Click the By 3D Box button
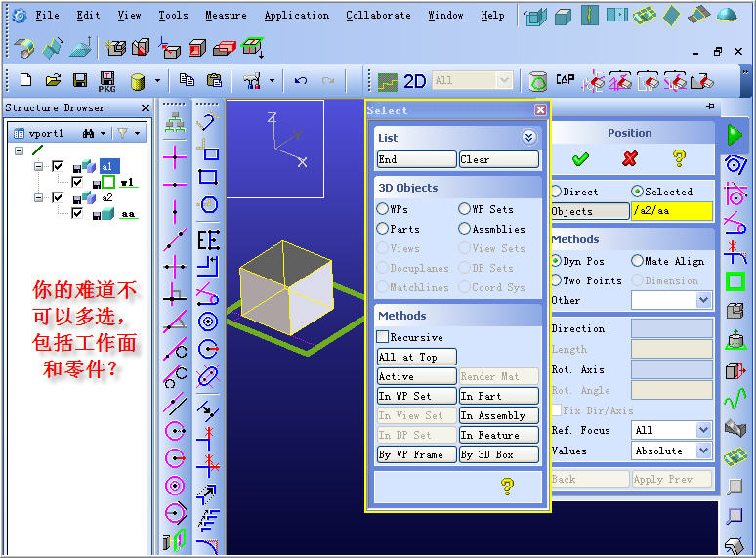Viewport: 756px width, 558px height. (498, 454)
